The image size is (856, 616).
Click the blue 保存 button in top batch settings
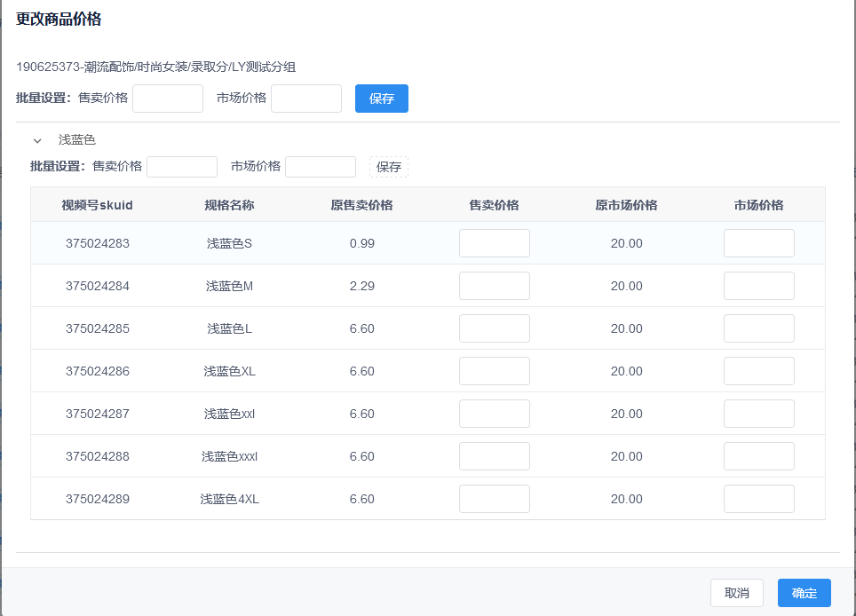(x=381, y=99)
